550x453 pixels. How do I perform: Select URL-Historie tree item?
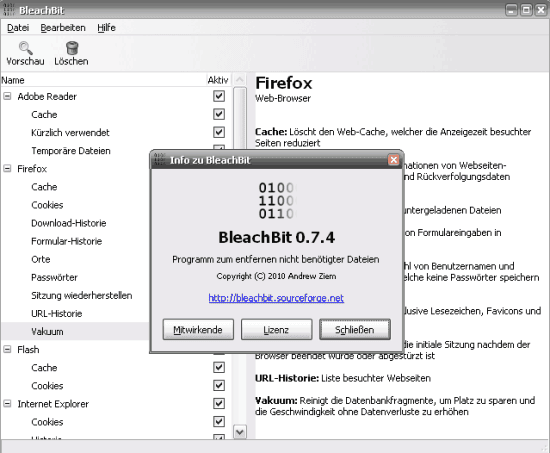57,313
